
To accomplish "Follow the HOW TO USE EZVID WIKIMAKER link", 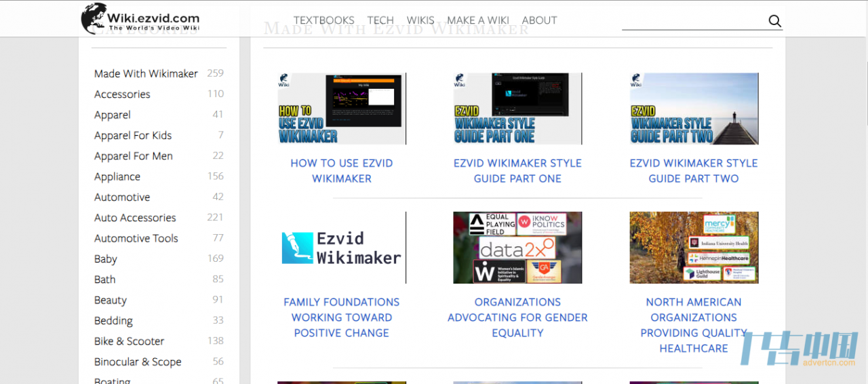I will pyautogui.click(x=342, y=171).
